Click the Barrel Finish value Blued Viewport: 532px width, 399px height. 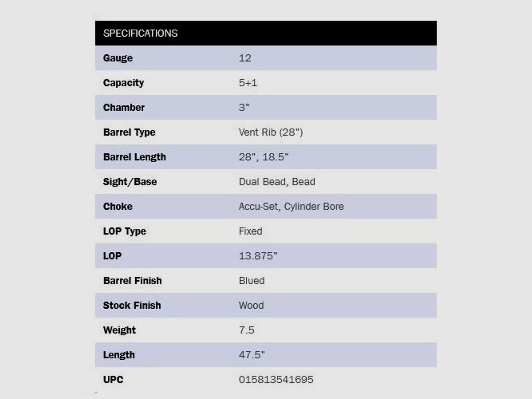pyautogui.click(x=252, y=281)
